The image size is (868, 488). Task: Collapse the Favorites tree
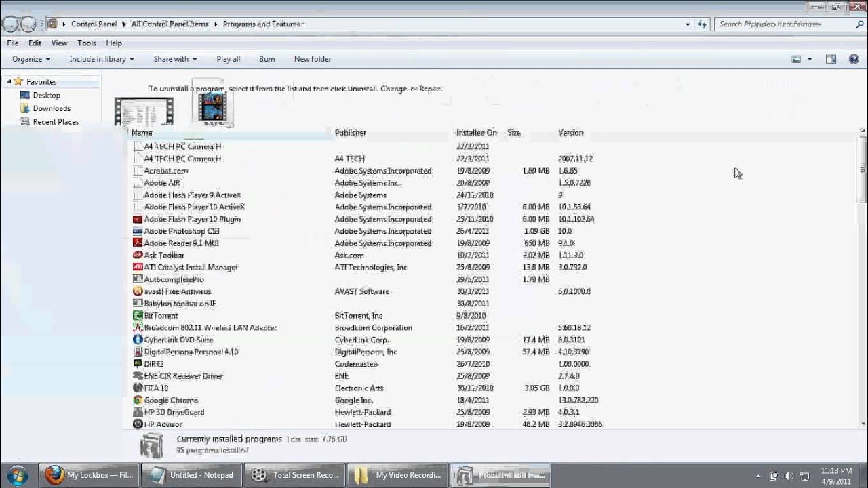9,82
